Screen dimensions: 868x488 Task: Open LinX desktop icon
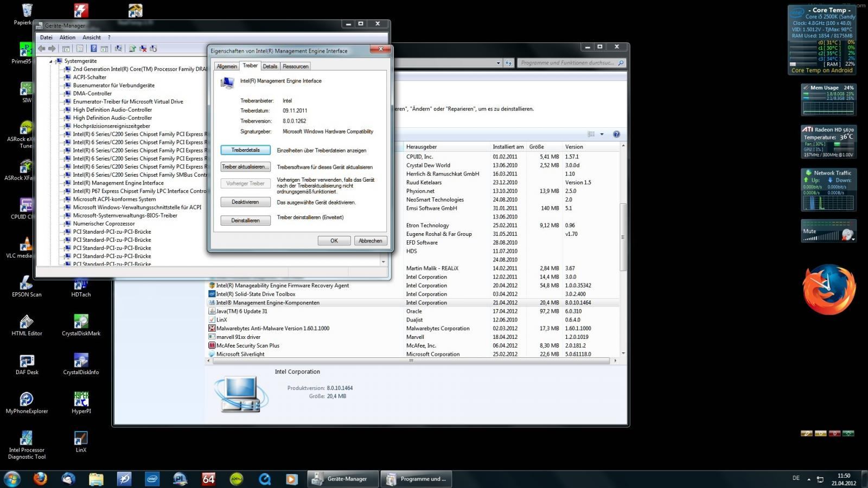tap(81, 442)
